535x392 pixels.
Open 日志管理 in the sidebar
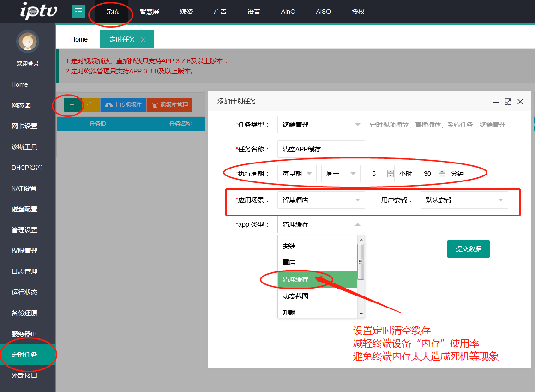(24, 271)
